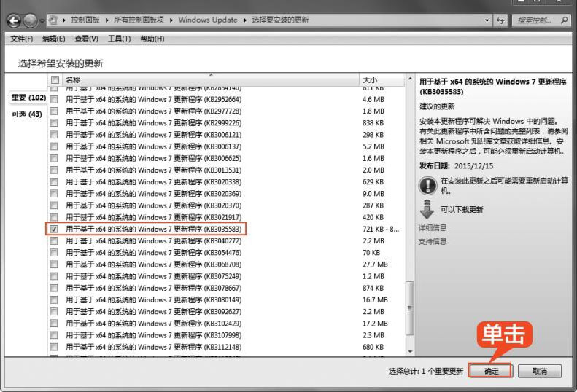Open the 工具(T) menu
This screenshot has width=577, height=392.
[119, 39]
